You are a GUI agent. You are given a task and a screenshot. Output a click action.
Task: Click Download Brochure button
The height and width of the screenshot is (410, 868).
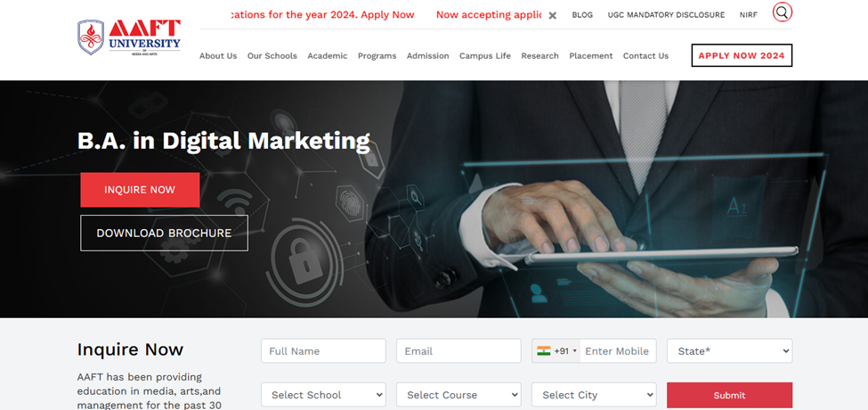coord(165,233)
